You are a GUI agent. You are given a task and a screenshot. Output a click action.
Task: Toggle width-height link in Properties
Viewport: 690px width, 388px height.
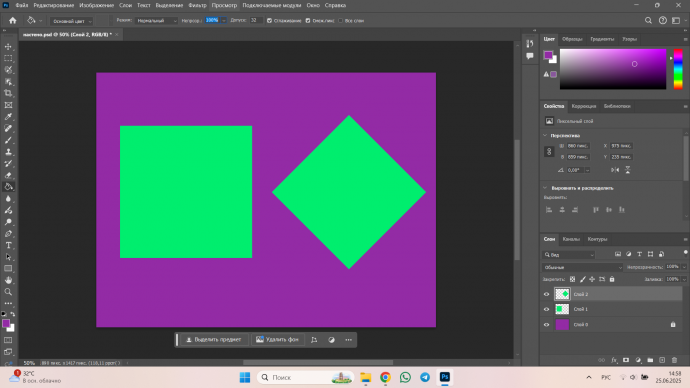click(x=549, y=151)
